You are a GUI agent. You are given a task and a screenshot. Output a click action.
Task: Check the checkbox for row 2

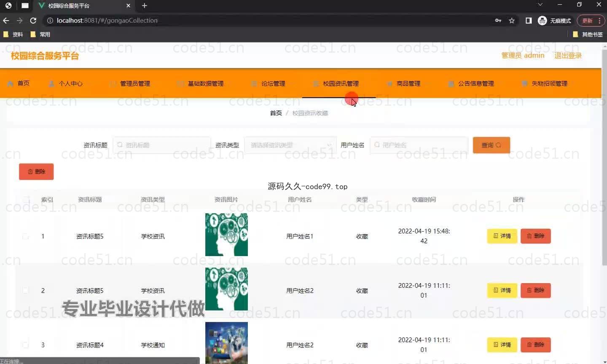pyautogui.click(x=26, y=291)
